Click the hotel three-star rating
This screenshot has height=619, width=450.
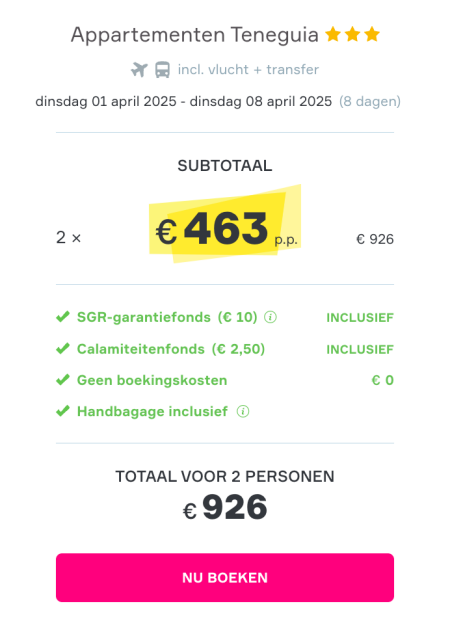[x=352, y=34]
